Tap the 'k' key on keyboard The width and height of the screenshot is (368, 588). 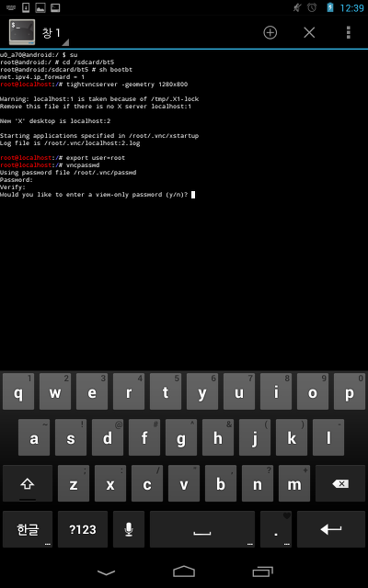coord(292,437)
